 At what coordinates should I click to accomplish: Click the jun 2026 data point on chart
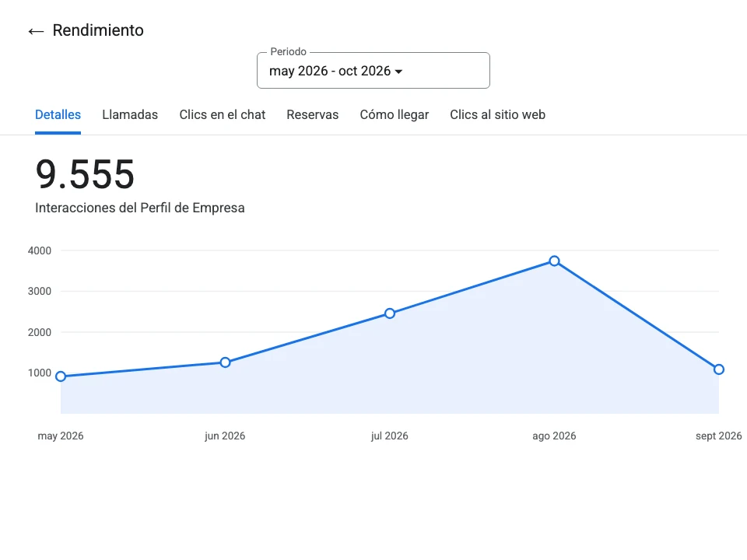[226, 362]
